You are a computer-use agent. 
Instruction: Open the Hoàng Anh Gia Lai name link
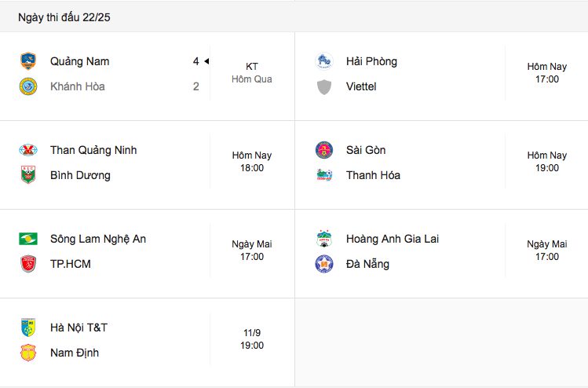click(x=393, y=239)
